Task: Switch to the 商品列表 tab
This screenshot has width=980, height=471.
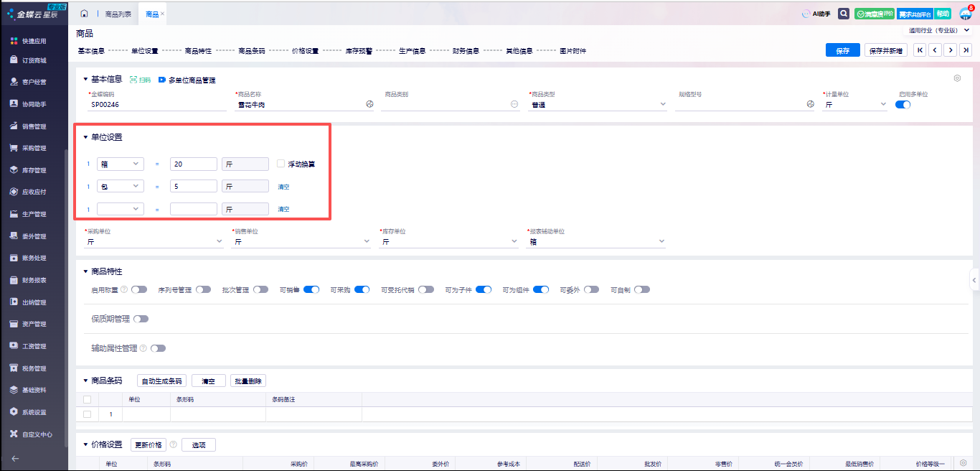Action: [118, 14]
